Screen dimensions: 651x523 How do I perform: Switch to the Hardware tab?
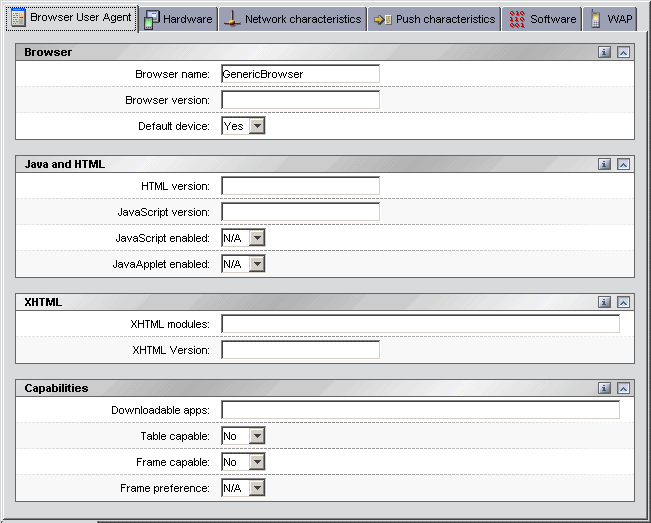(178, 19)
